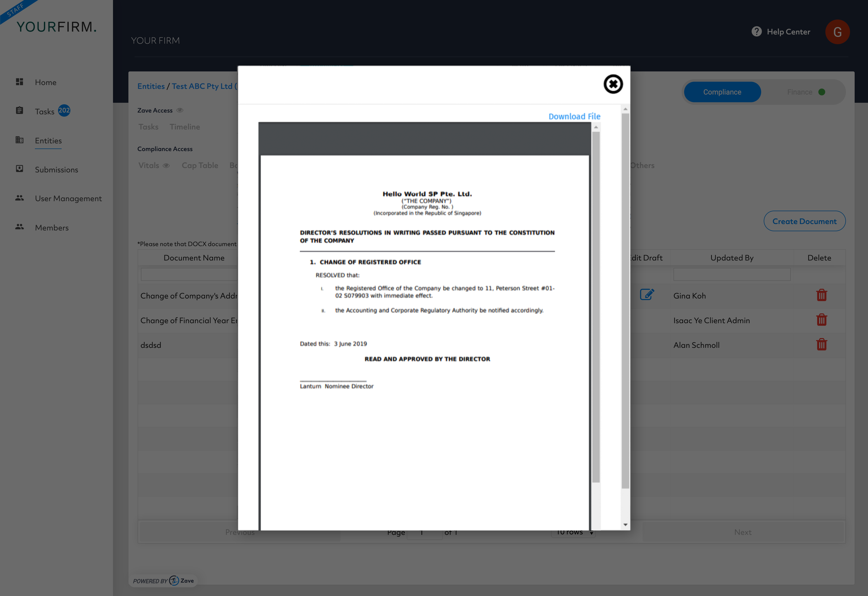Image resolution: width=868 pixels, height=596 pixels.
Task: Click the Submissions inbox icon
Action: coord(20,169)
